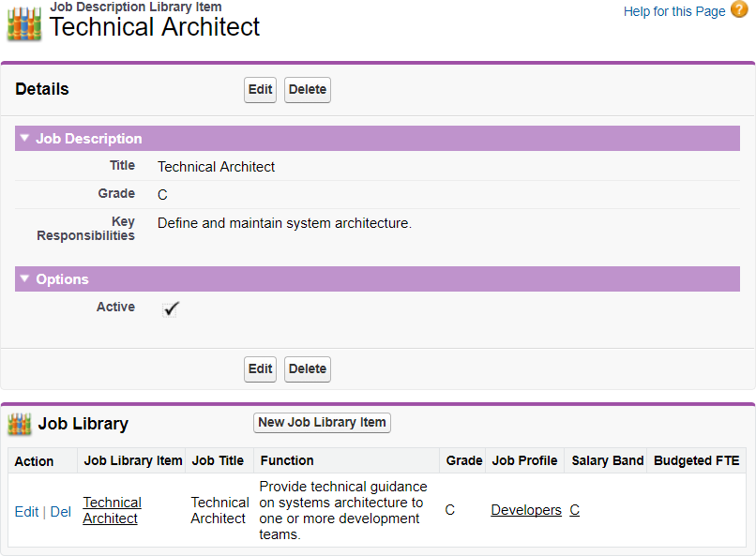Click the help question mark icon

click(x=739, y=10)
